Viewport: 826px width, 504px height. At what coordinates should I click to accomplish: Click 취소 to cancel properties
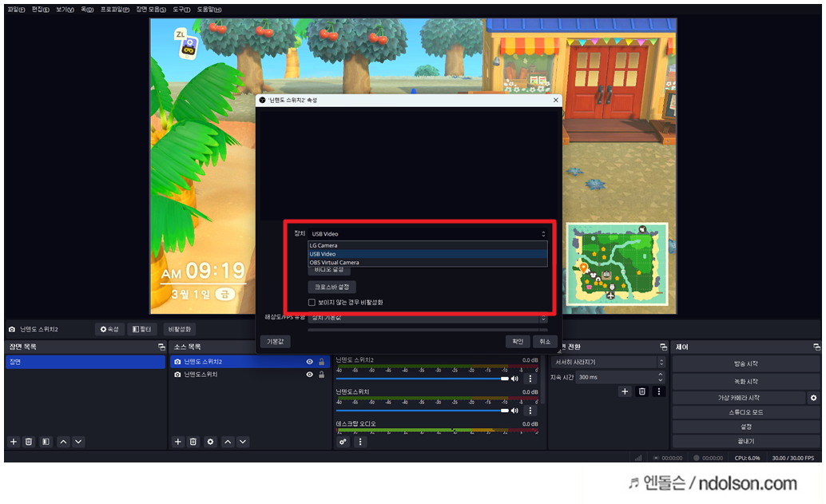[546, 342]
